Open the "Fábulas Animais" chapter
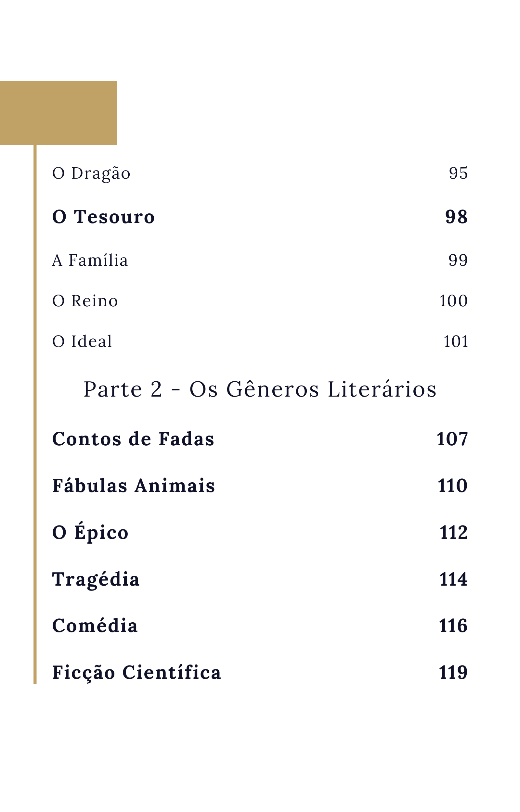This screenshot has height=812, width=520. (134, 486)
